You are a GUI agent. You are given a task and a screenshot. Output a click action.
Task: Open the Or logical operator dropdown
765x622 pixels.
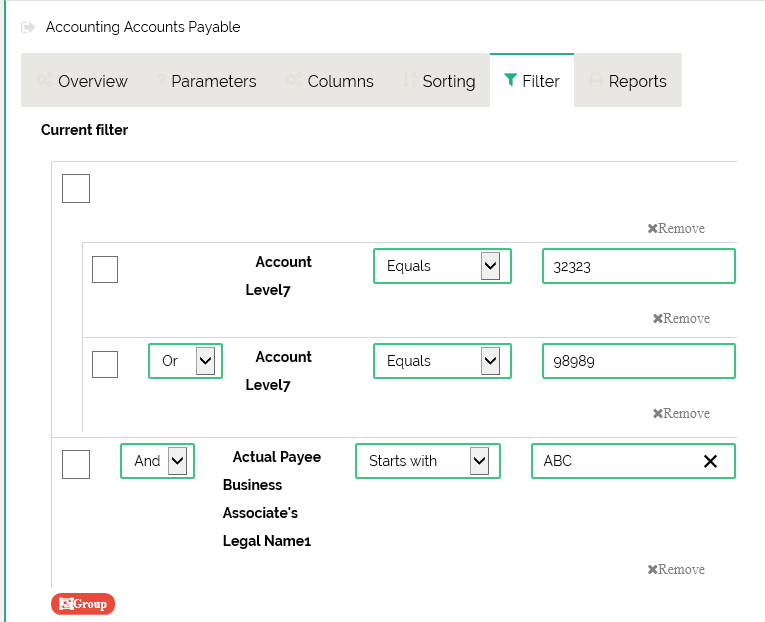(x=185, y=361)
